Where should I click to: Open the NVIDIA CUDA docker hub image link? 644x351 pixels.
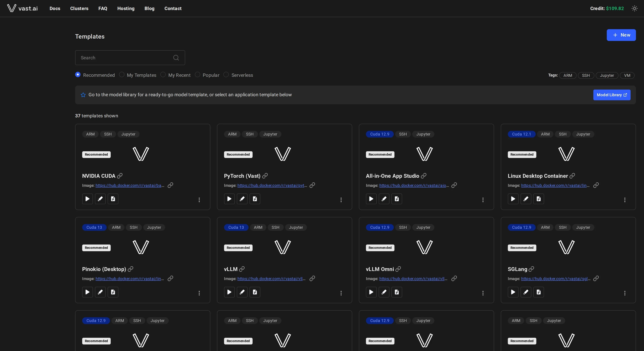coord(130,185)
